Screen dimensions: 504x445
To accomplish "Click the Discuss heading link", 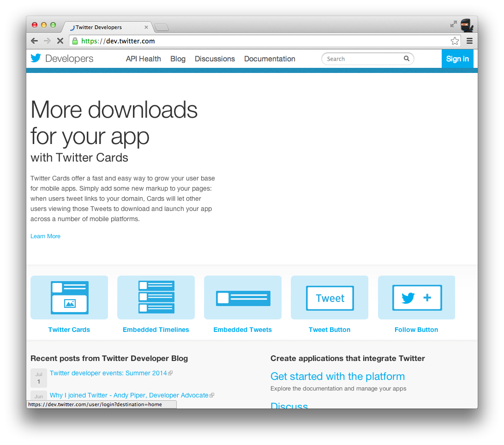I will pyautogui.click(x=289, y=405).
